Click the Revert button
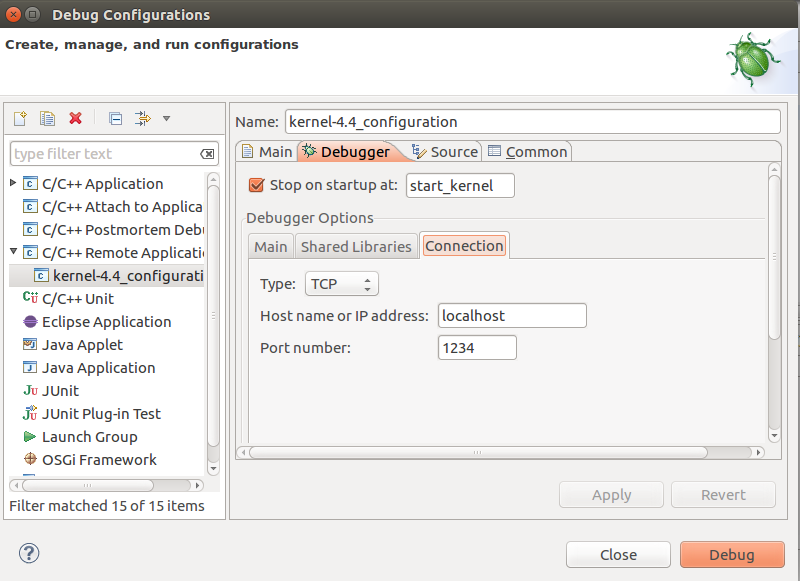 [x=723, y=495]
